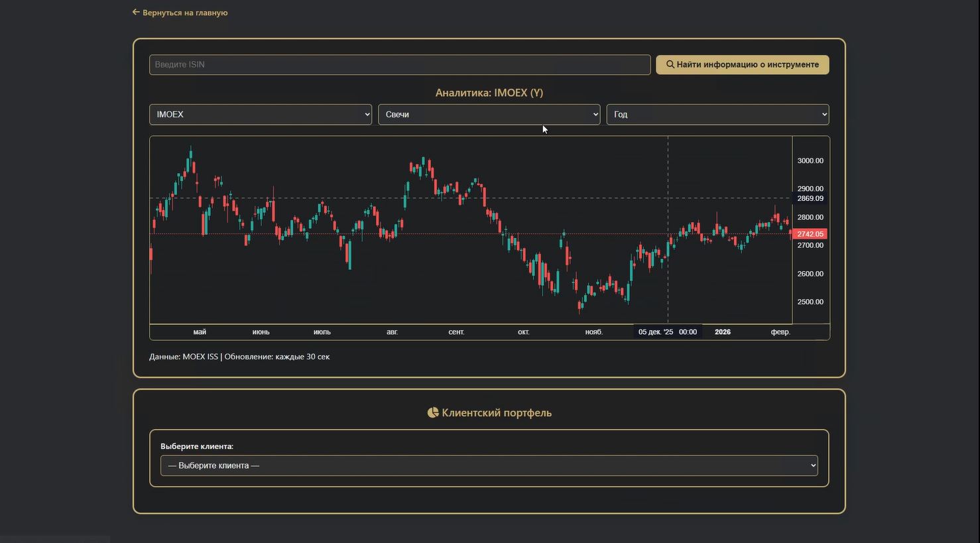Click the magnifier icon in search button
This screenshot has height=543, width=980.
[x=670, y=65]
